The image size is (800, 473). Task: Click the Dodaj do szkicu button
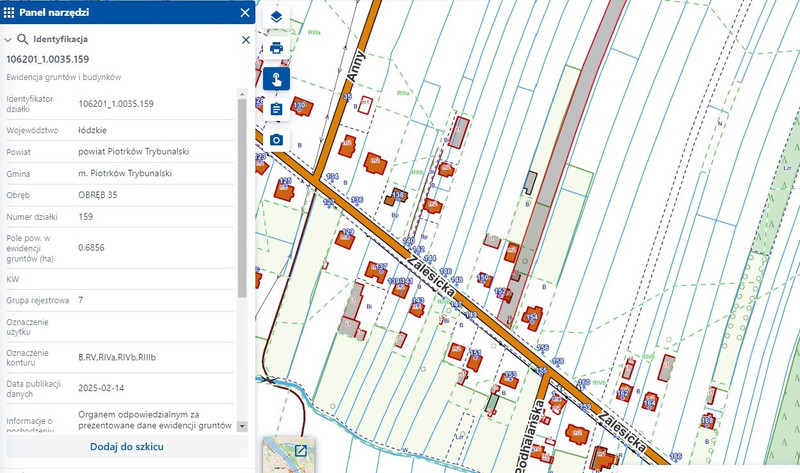(127, 446)
